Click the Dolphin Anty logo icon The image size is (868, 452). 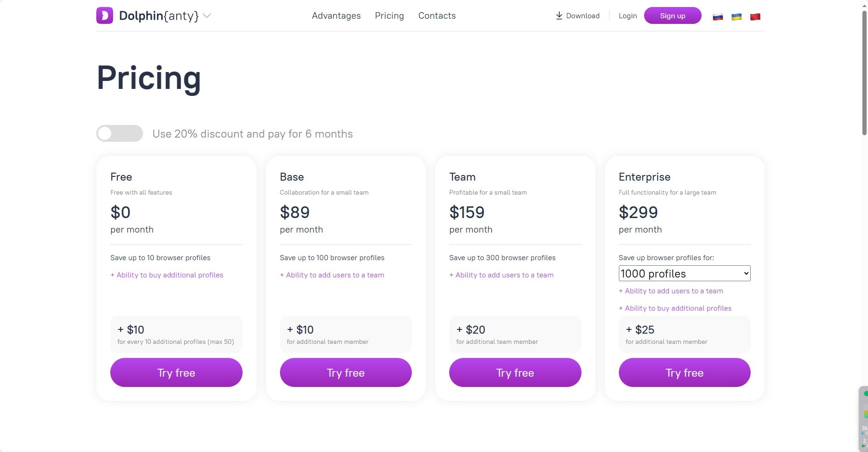pos(105,15)
